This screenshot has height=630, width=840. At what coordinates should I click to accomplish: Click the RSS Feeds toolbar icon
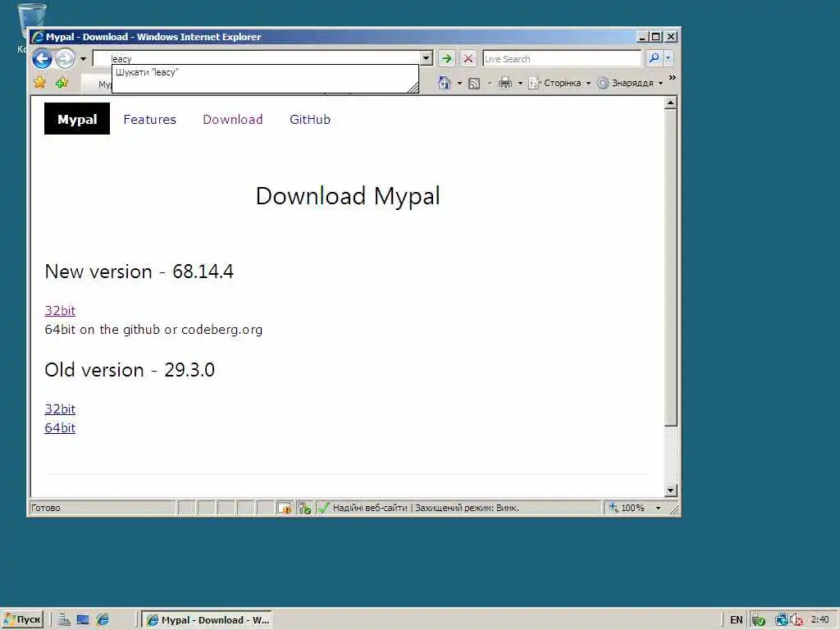point(474,83)
